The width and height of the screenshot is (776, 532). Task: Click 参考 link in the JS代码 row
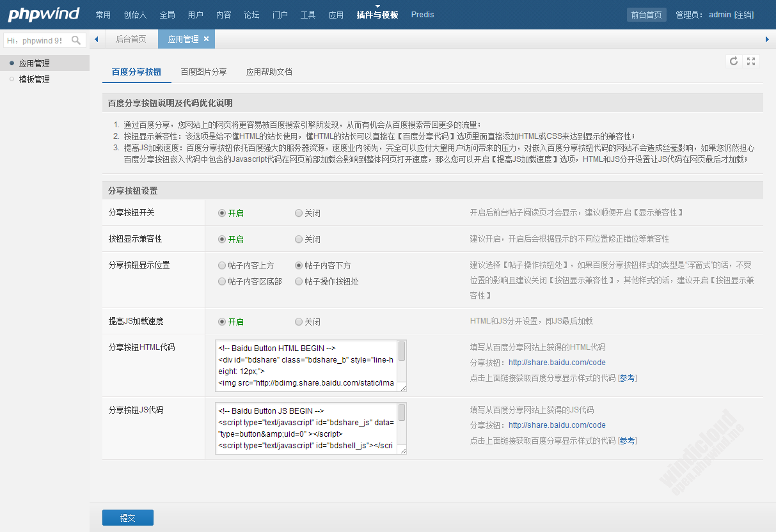(628, 441)
